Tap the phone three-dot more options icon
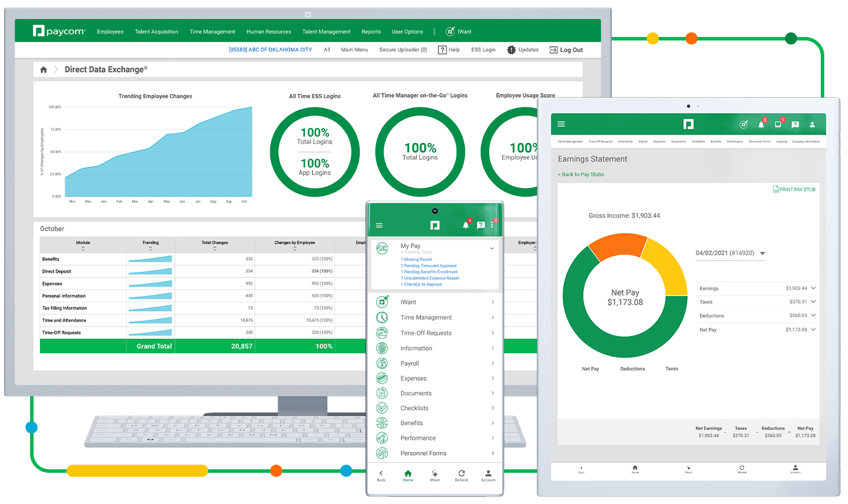848x504 pixels. click(492, 225)
